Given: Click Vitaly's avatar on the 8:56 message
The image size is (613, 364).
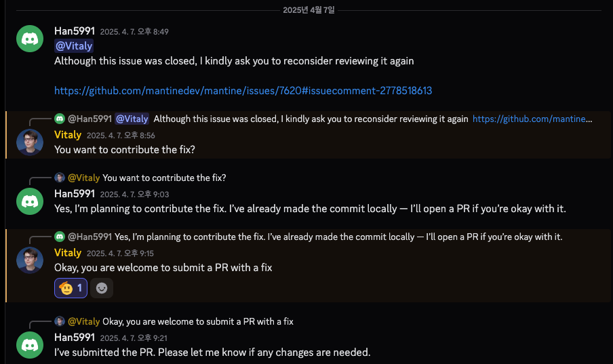Looking at the screenshot, I should coord(30,142).
